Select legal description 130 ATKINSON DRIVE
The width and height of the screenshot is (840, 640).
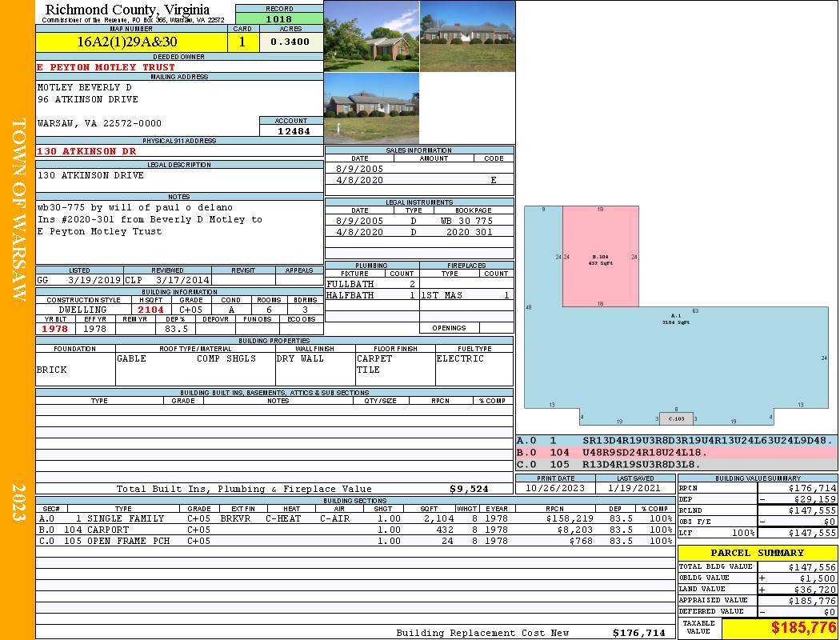pyautogui.click(x=90, y=175)
